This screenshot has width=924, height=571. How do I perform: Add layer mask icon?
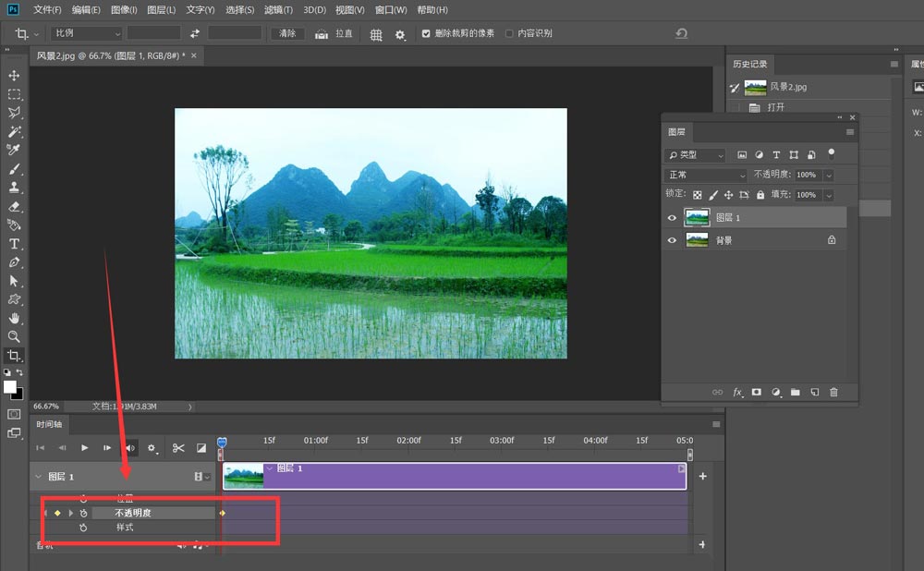756,392
